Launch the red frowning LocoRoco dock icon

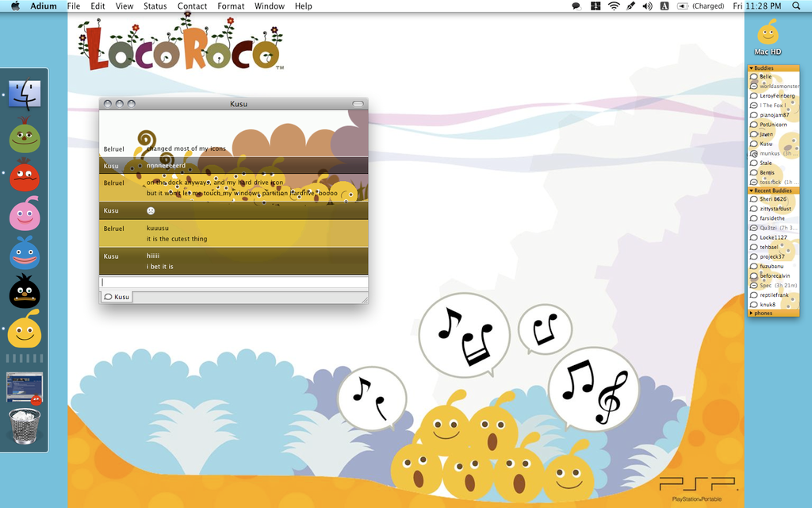[25, 175]
